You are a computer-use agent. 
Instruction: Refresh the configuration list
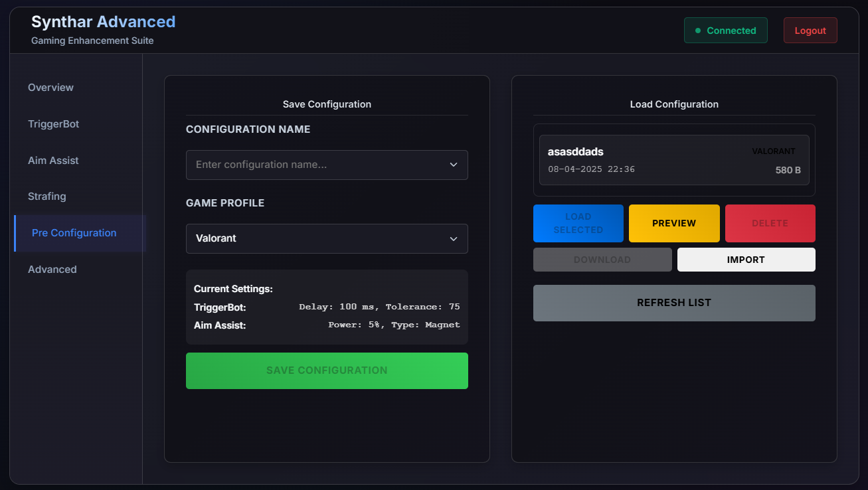click(674, 303)
